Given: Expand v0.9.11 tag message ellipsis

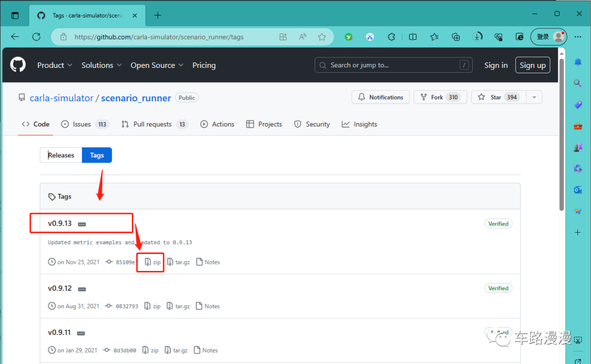Looking at the screenshot, I should 81,333.
